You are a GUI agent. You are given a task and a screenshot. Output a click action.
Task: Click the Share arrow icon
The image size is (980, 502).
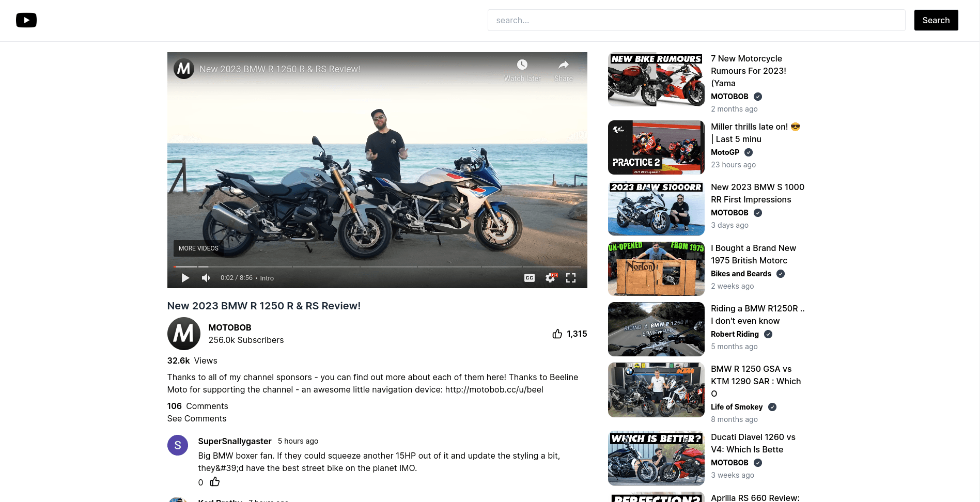click(x=564, y=65)
